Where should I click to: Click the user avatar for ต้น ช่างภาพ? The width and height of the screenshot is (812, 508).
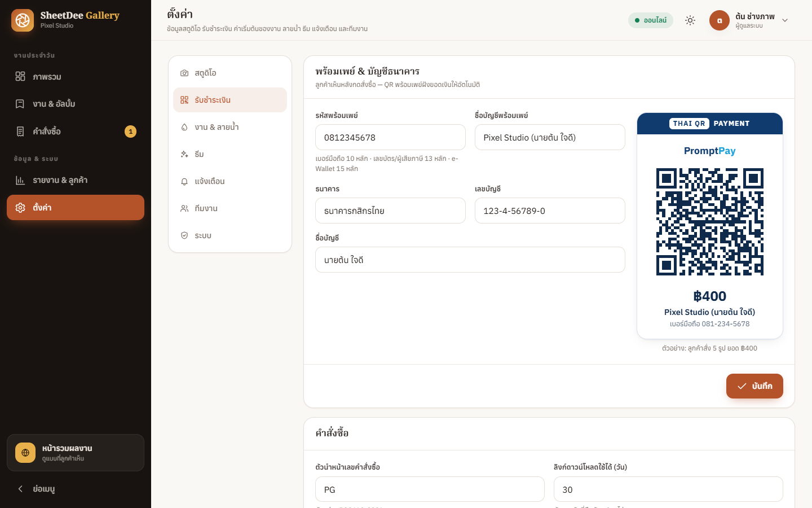(x=720, y=20)
